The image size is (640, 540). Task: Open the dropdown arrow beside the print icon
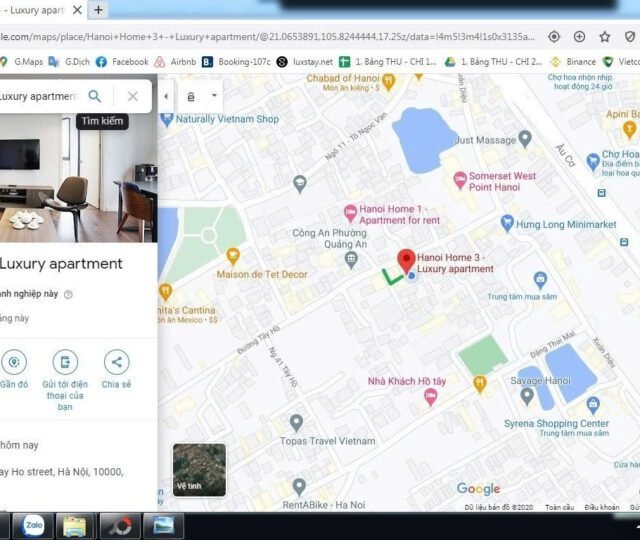tap(215, 97)
